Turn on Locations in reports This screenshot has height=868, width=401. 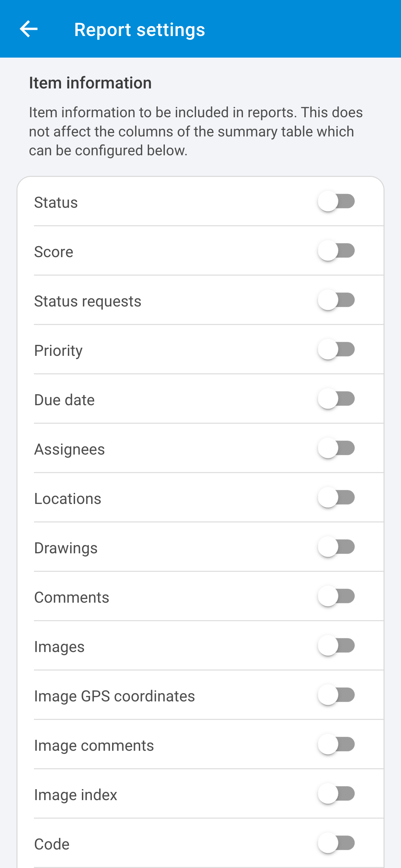(x=336, y=498)
